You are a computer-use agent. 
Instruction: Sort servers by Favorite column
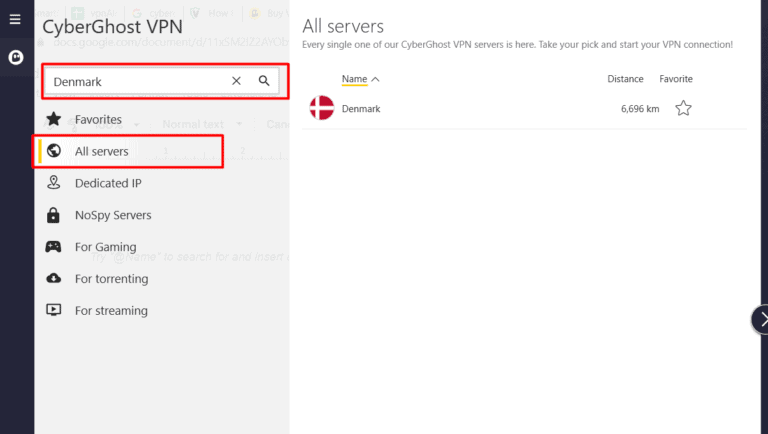point(675,79)
